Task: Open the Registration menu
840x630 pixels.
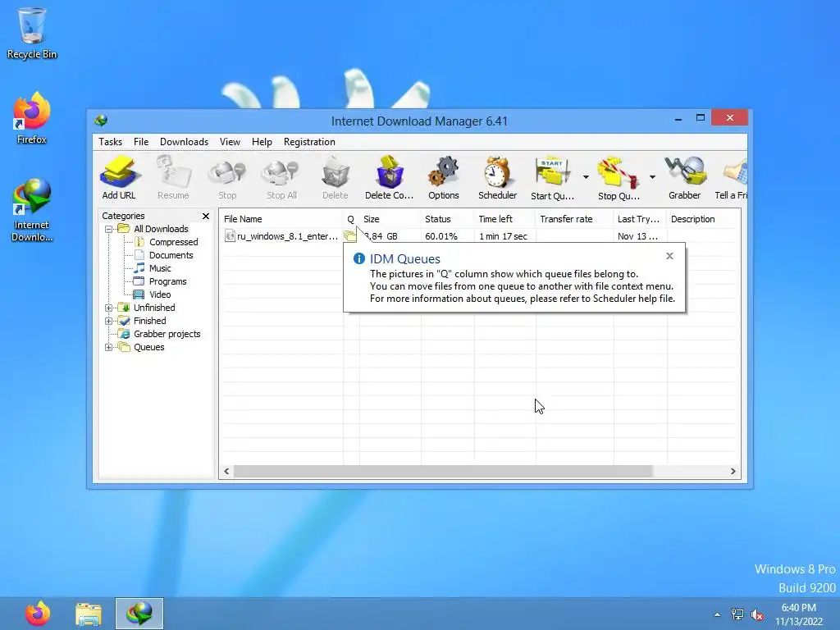Action: click(x=309, y=142)
